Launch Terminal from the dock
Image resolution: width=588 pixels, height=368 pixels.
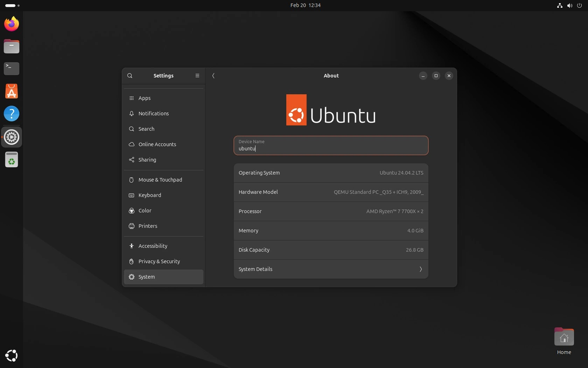(x=12, y=68)
